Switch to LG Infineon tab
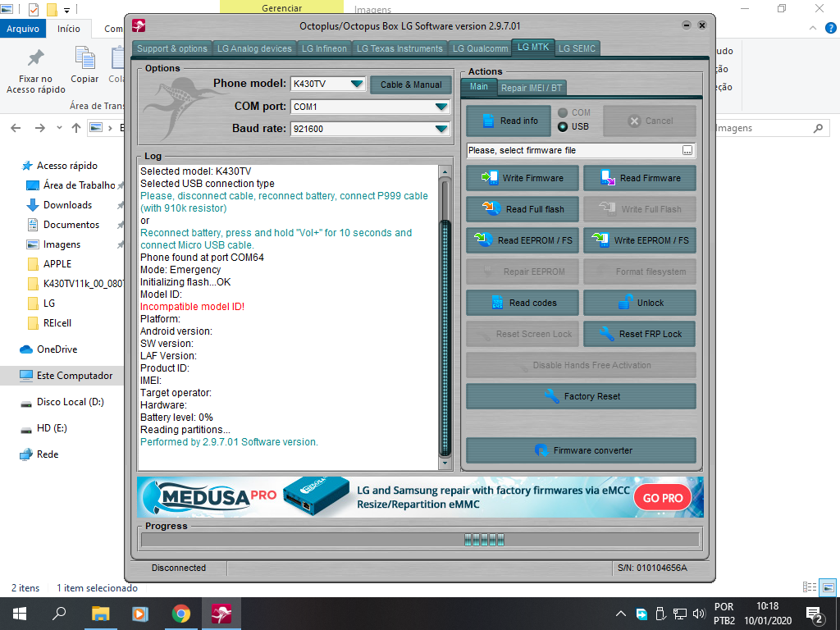 (324, 48)
